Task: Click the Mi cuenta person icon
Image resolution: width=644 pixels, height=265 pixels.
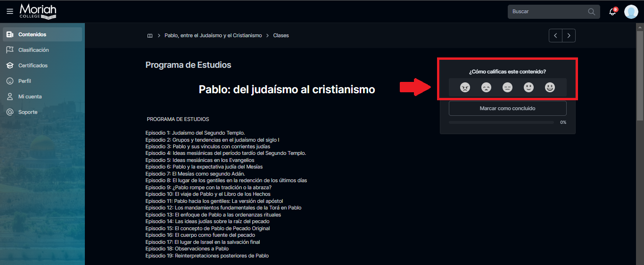Action: 10,96
